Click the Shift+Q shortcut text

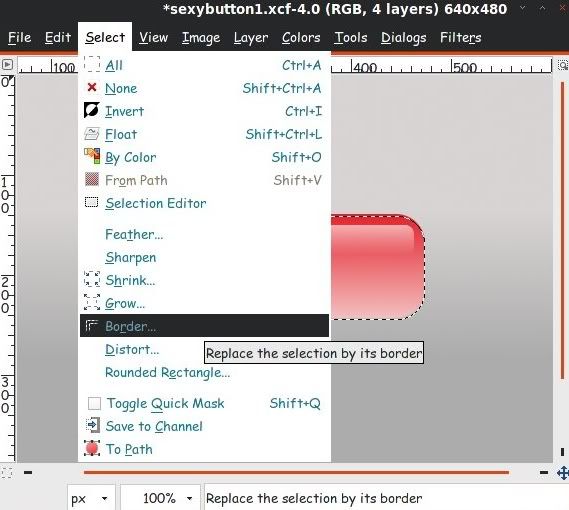coord(295,403)
